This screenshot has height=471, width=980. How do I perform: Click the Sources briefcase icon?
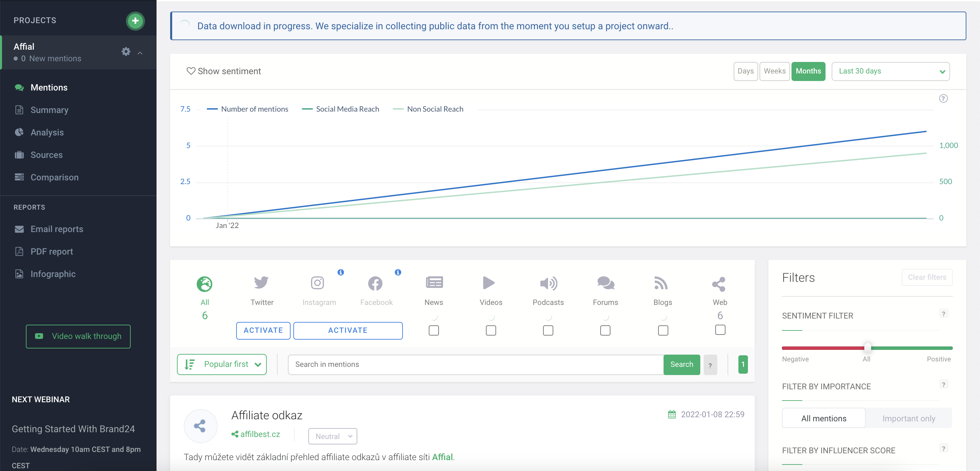(19, 155)
